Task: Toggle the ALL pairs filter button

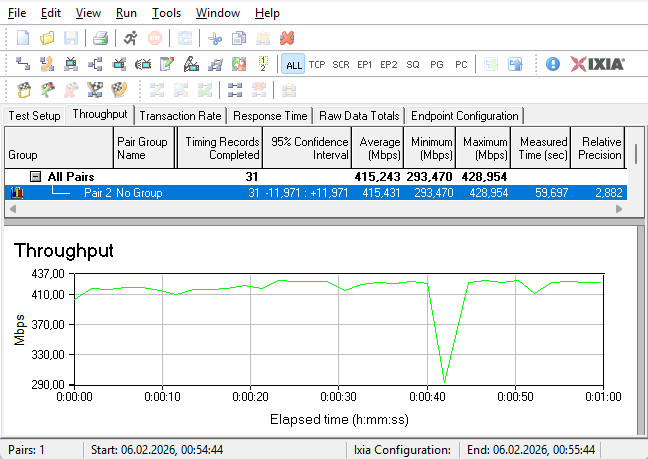Action: pyautogui.click(x=293, y=64)
